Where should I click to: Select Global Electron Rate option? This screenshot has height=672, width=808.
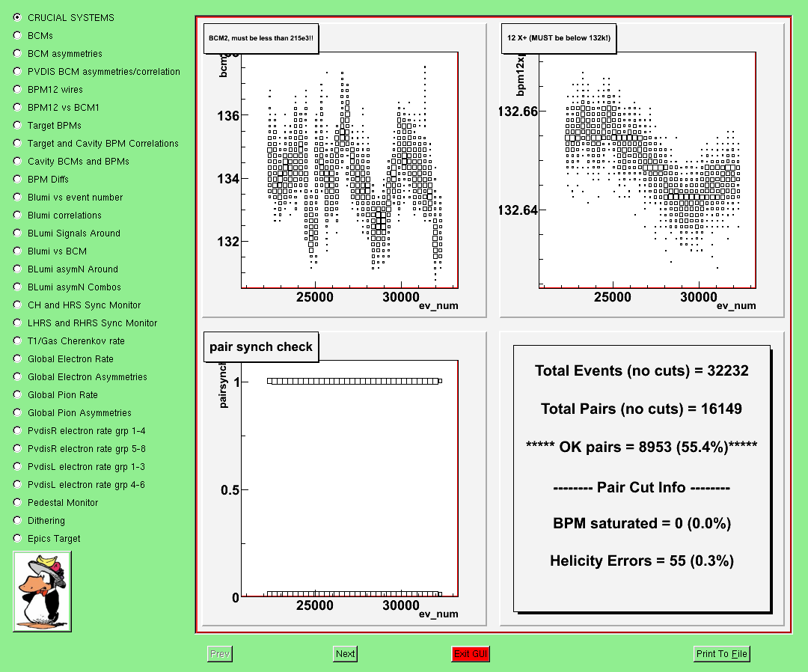(x=17, y=358)
